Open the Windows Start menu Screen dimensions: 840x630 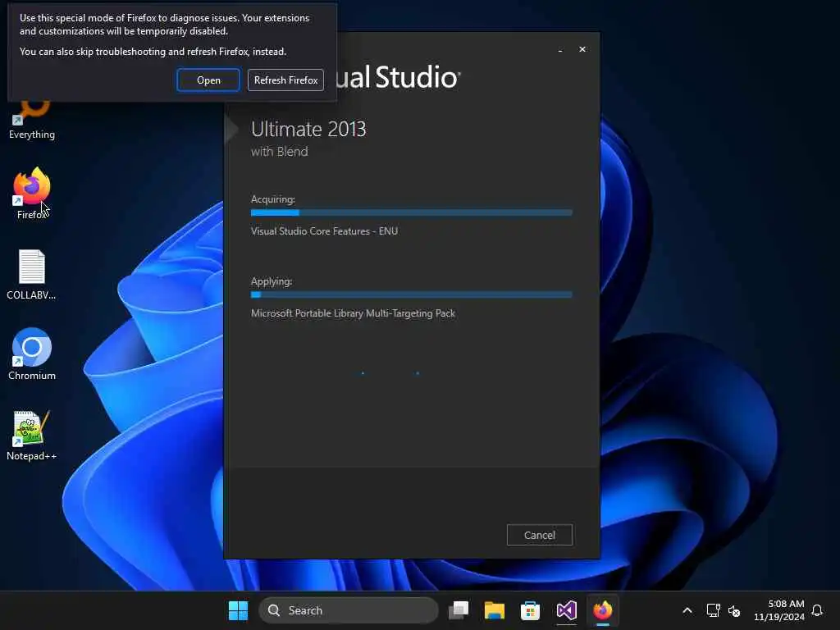point(238,610)
